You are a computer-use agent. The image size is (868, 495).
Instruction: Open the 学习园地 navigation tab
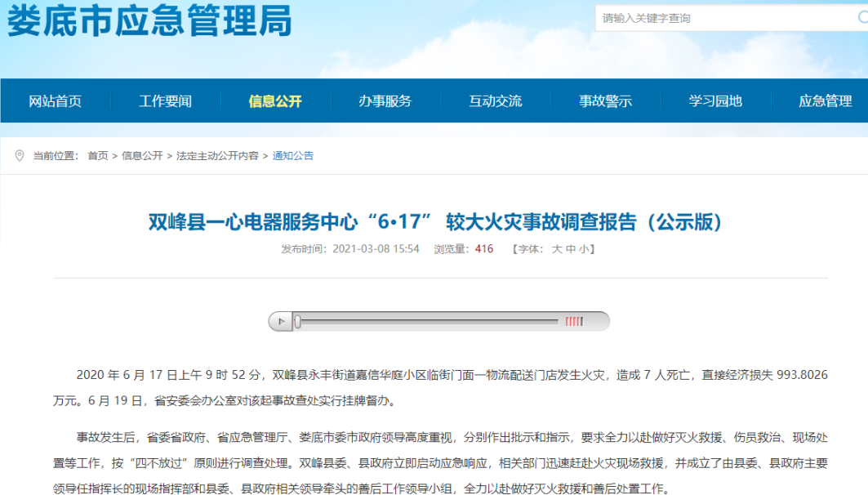[715, 101]
